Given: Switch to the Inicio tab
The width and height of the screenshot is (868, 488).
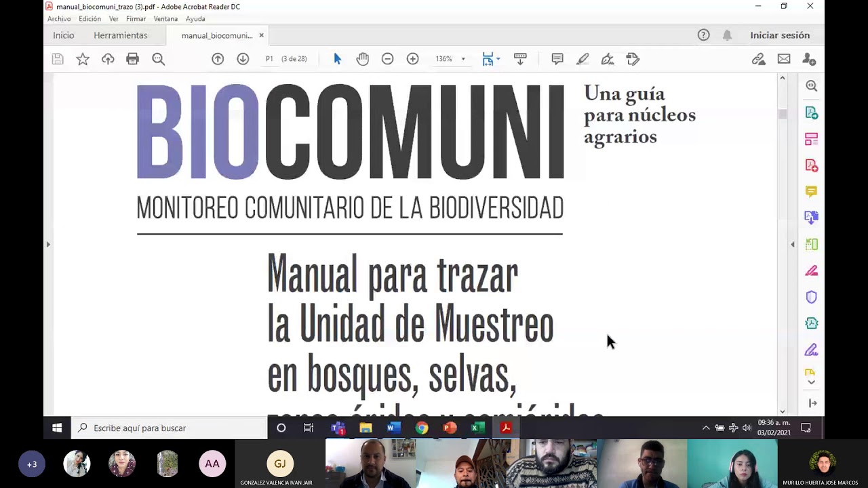Looking at the screenshot, I should tap(64, 35).
